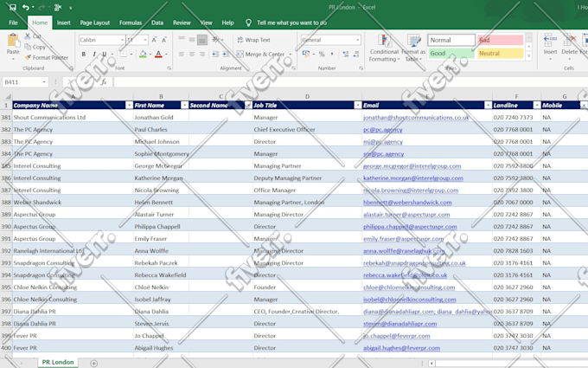The height and width of the screenshot is (368, 588).
Task: Click the Accounting Number Format icon
Action: click(305, 54)
